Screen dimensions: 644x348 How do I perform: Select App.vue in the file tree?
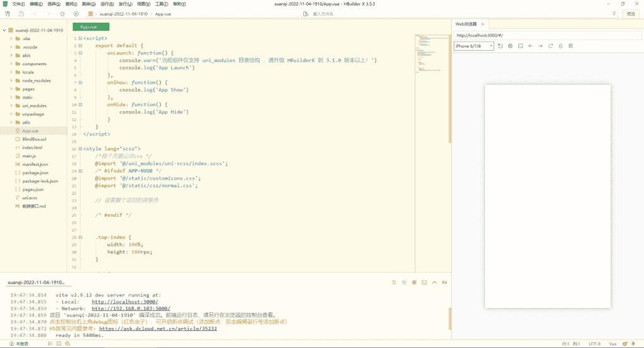click(30, 131)
